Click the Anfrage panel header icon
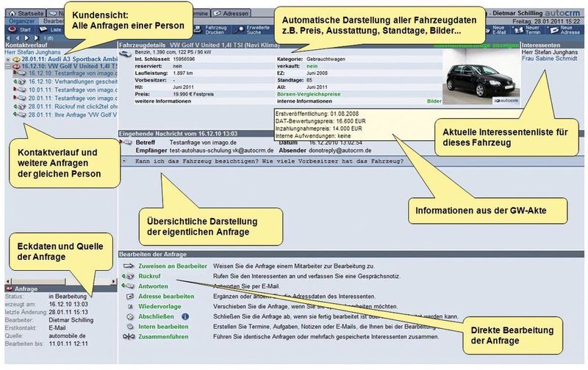The height and width of the screenshot is (370, 588). pyautogui.click(x=10, y=289)
